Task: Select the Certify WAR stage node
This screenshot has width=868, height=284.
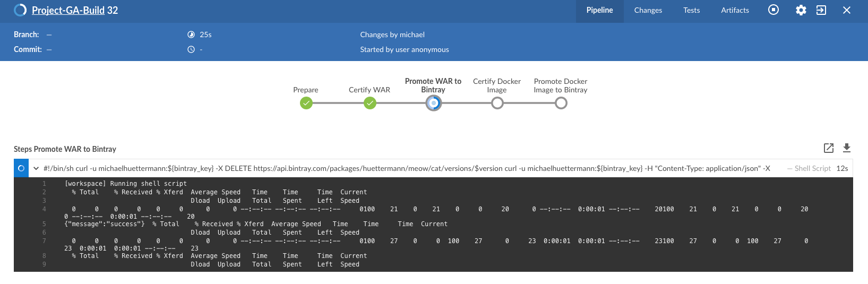Action: 369,103
